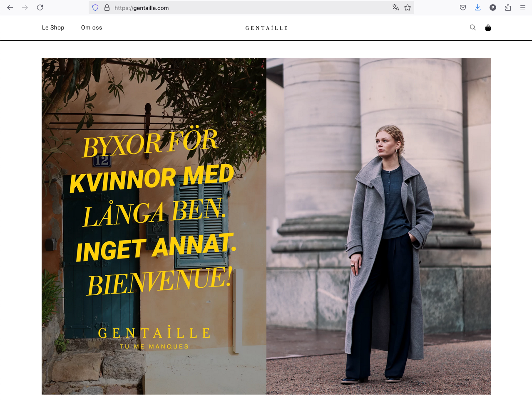The height and width of the screenshot is (405, 532).
Task: Open the yellow-text poster banner image
Action: [x=154, y=226]
